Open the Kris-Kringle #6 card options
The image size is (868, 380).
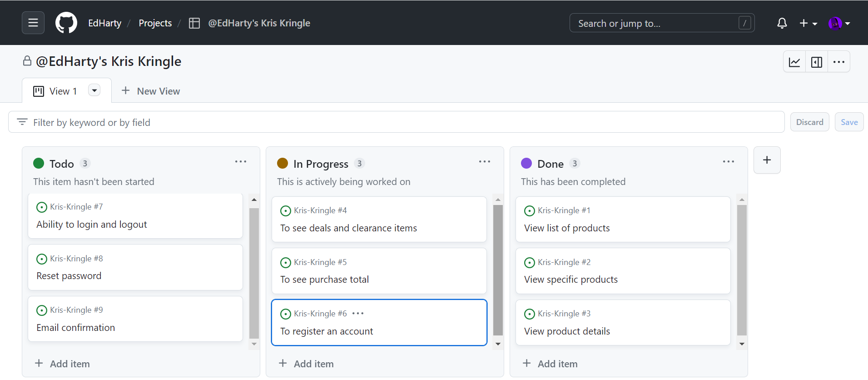pyautogui.click(x=358, y=314)
